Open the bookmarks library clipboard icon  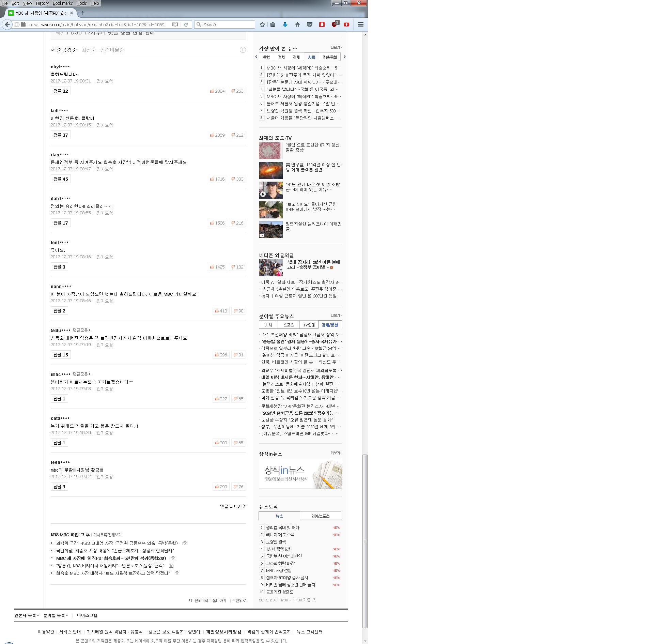pyautogui.click(x=273, y=25)
